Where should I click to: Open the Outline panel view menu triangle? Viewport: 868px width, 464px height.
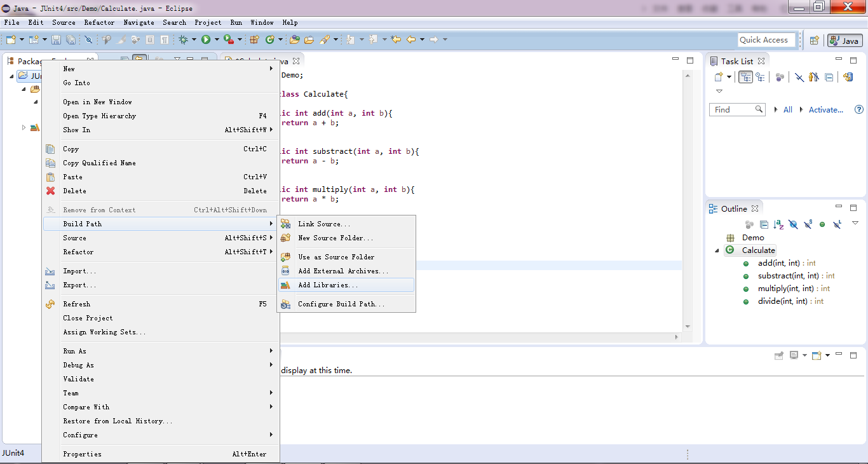click(855, 223)
